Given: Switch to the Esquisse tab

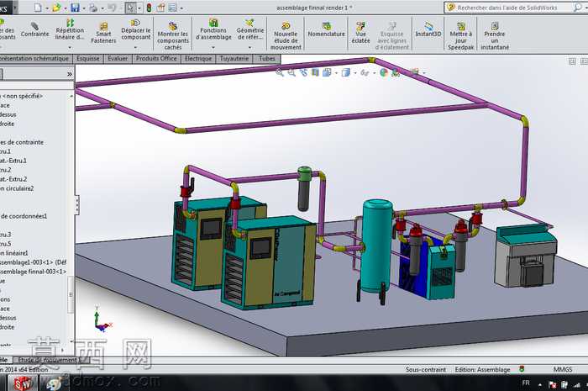Looking at the screenshot, I should [88, 59].
